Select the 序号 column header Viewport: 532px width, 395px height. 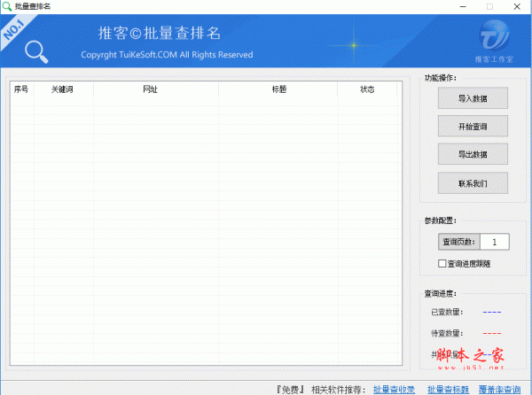pos(21,89)
